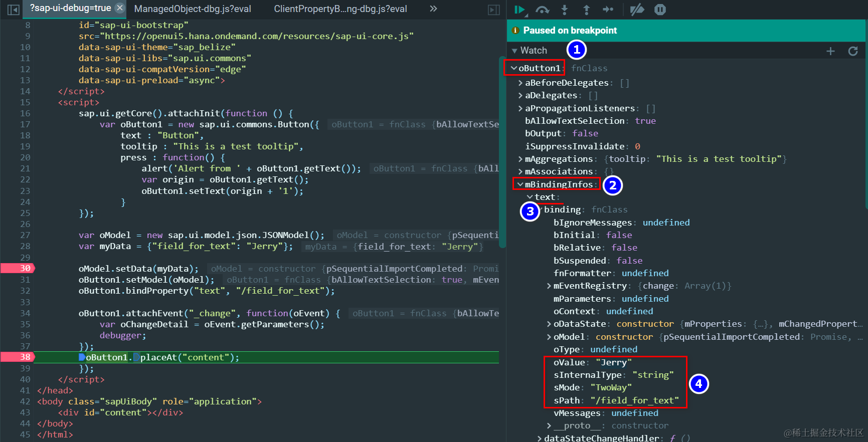Refresh watch expressions
868x442 pixels.
pyautogui.click(x=852, y=51)
